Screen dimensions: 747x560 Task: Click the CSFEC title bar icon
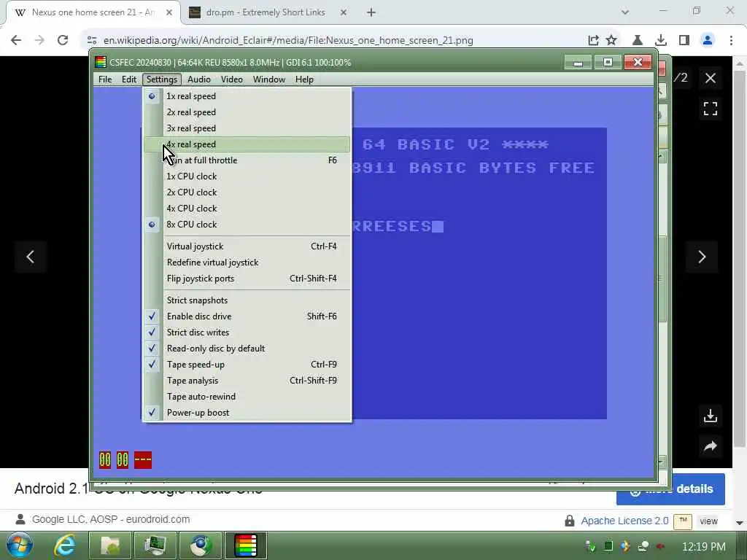point(101,63)
